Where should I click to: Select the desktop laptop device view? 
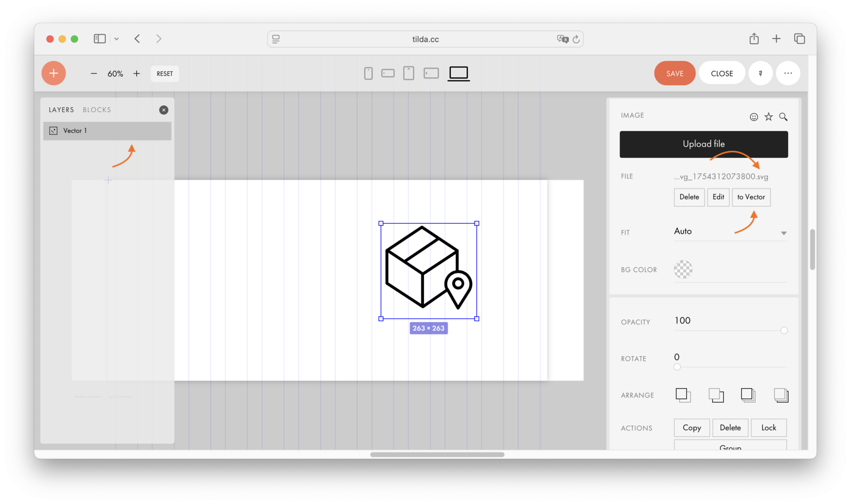tap(459, 73)
